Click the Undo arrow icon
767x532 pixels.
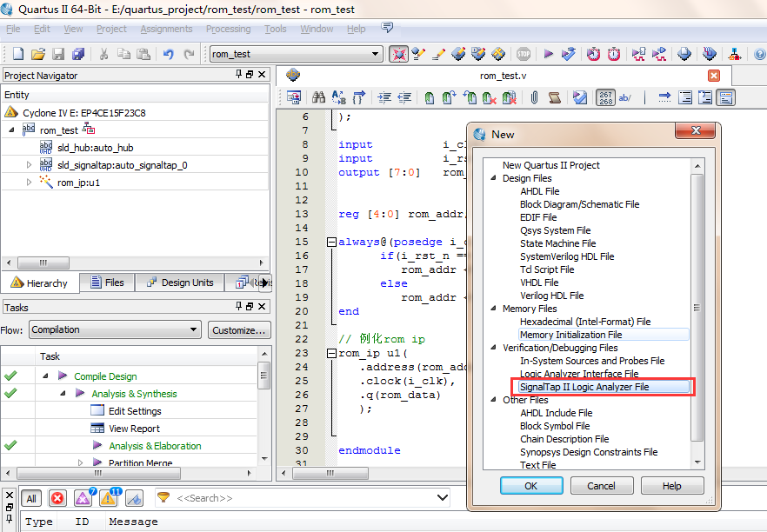pos(169,54)
